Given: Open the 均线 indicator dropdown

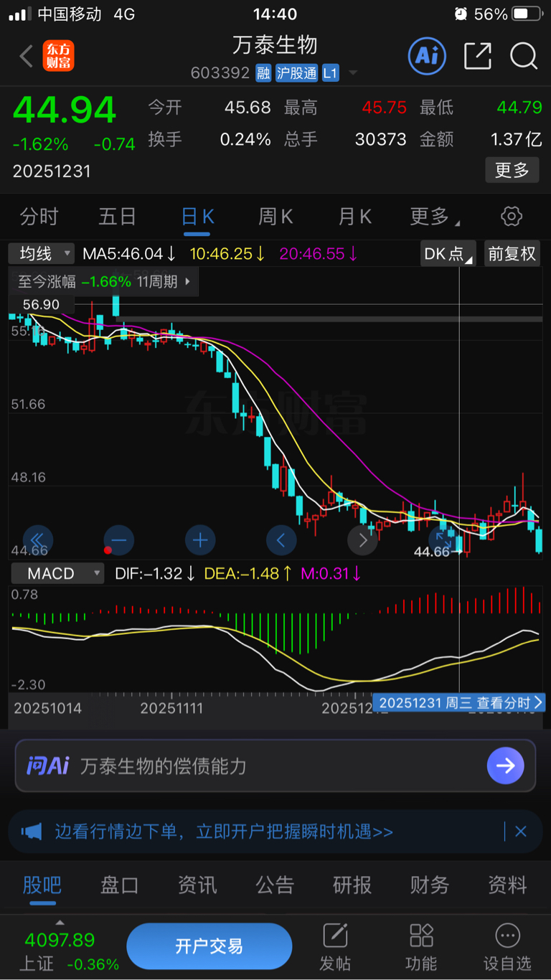Looking at the screenshot, I should point(42,253).
